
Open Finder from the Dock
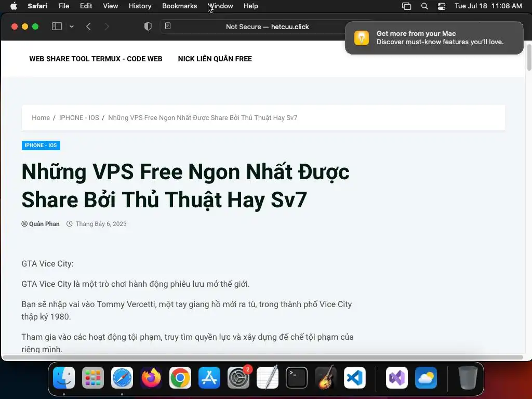click(64, 378)
